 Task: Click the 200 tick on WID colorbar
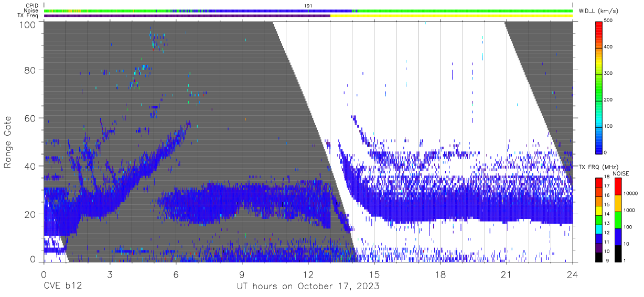(x=609, y=100)
